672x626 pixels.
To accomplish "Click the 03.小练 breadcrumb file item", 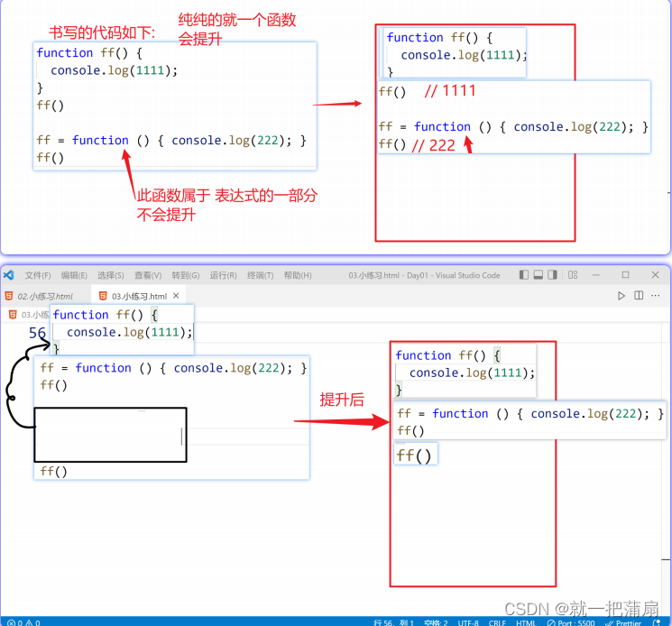I will click(x=29, y=315).
